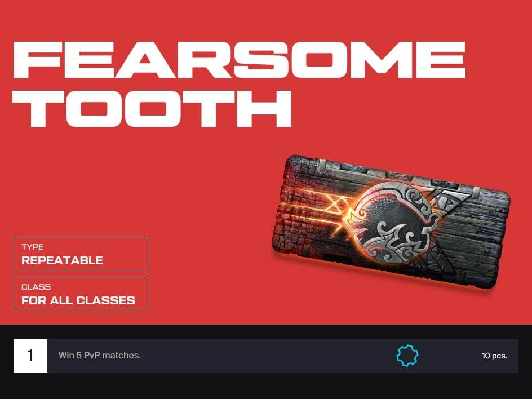Open the Type Repeatable box
Screen dimensions: 532x399
pos(81,254)
